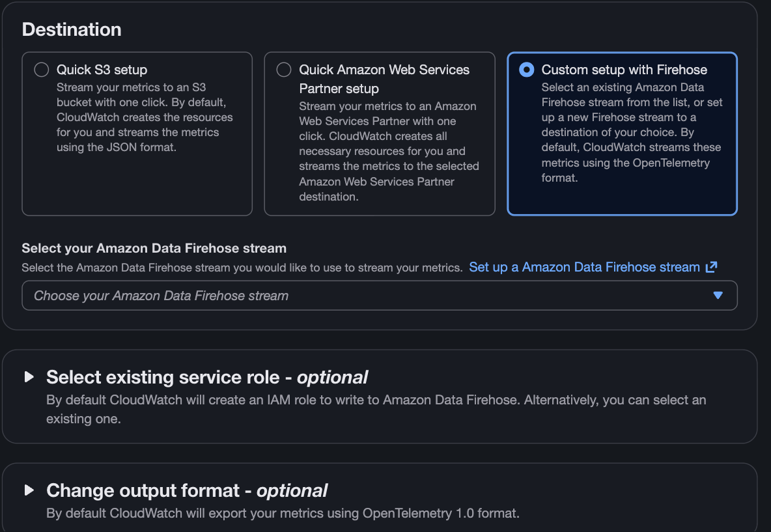Click text about OpenTelemetry 1.0 format export
The width and height of the screenshot is (771, 532).
[x=283, y=513]
